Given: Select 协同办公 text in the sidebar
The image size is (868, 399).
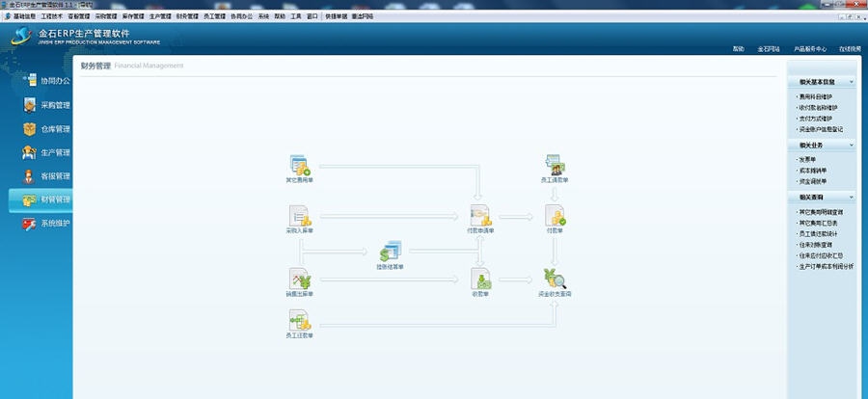Looking at the screenshot, I should (55, 81).
